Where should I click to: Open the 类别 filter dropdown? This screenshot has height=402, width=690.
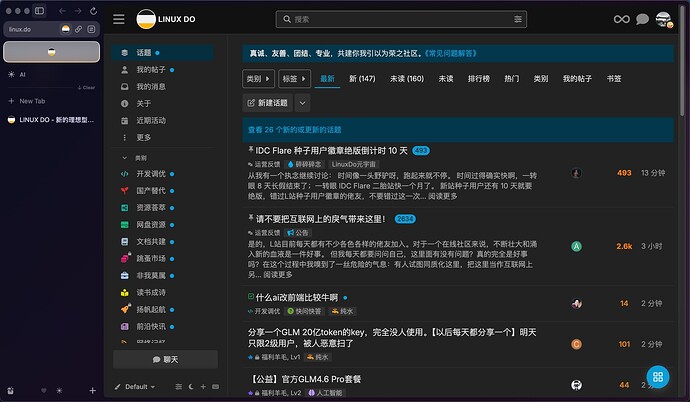(258, 79)
